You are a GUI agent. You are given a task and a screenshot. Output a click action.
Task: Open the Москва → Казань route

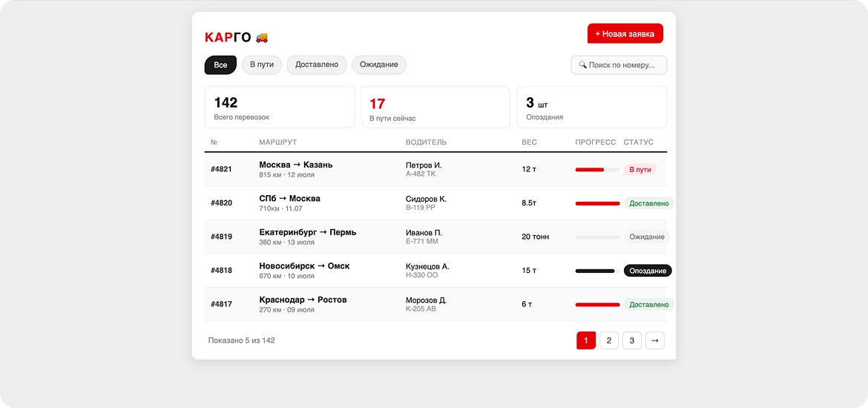(x=295, y=165)
